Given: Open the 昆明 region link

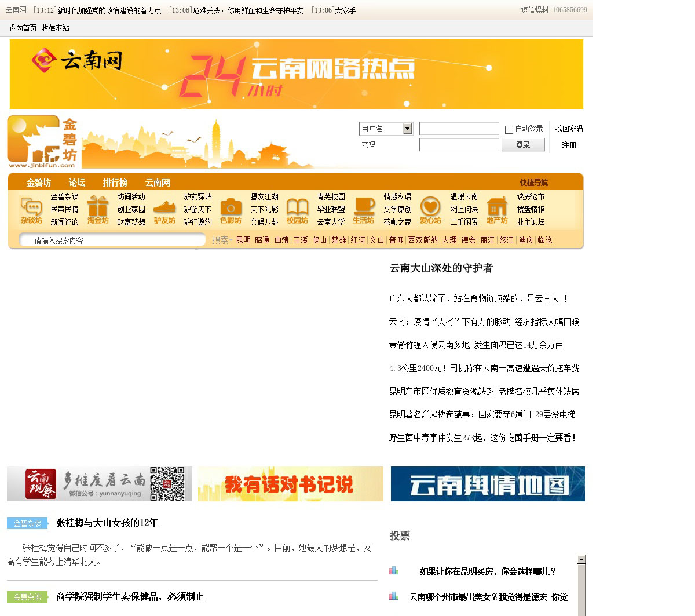Looking at the screenshot, I should pos(243,240).
